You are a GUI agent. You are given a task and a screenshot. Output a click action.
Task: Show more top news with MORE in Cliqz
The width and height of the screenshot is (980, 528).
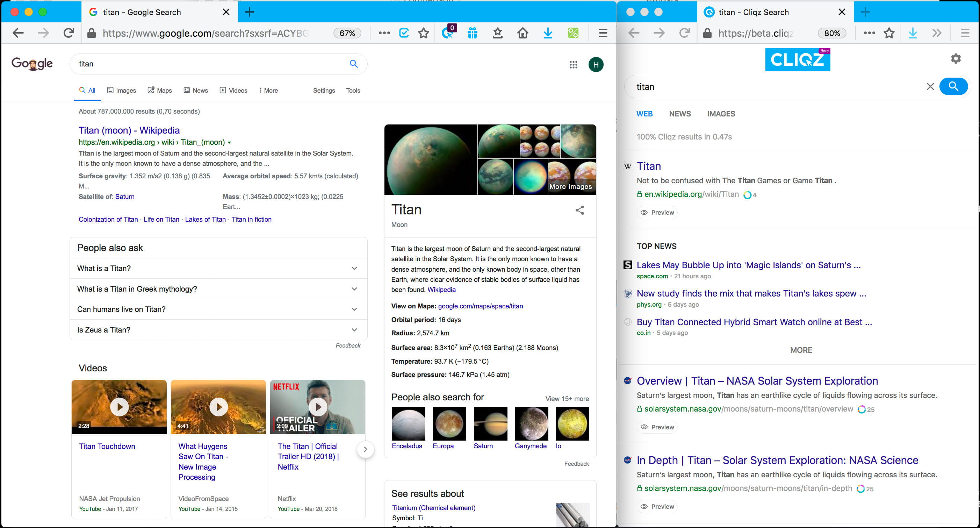(x=801, y=350)
